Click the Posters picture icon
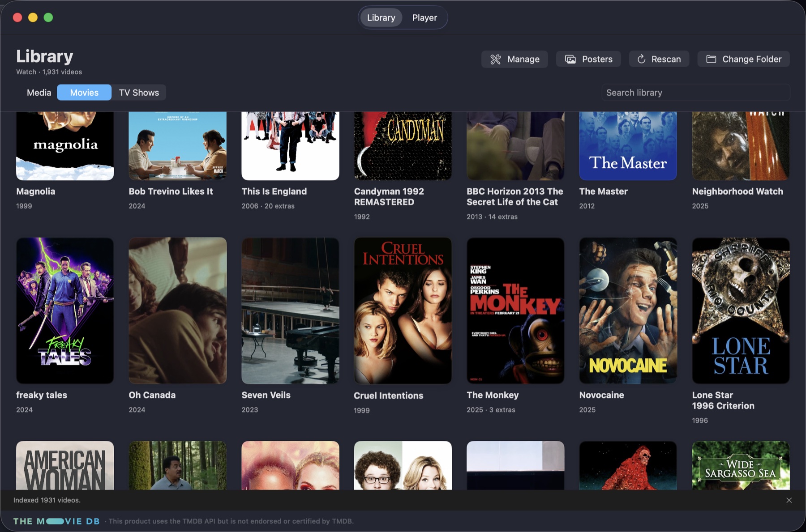 pos(570,59)
